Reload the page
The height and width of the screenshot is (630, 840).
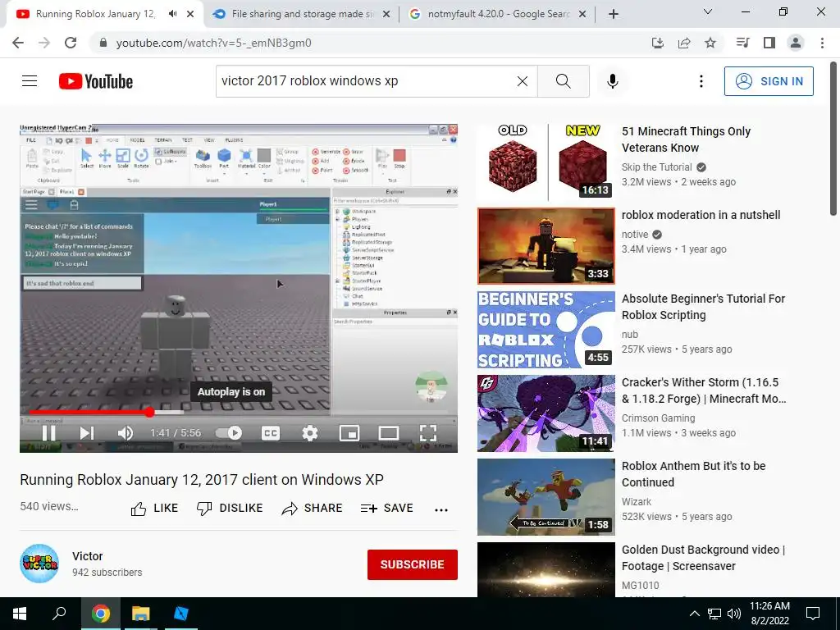71,43
